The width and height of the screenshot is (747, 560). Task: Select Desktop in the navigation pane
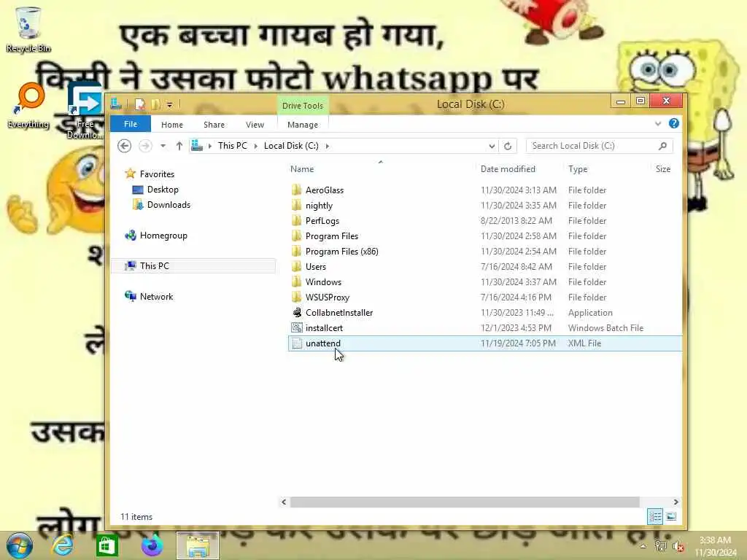[163, 190]
